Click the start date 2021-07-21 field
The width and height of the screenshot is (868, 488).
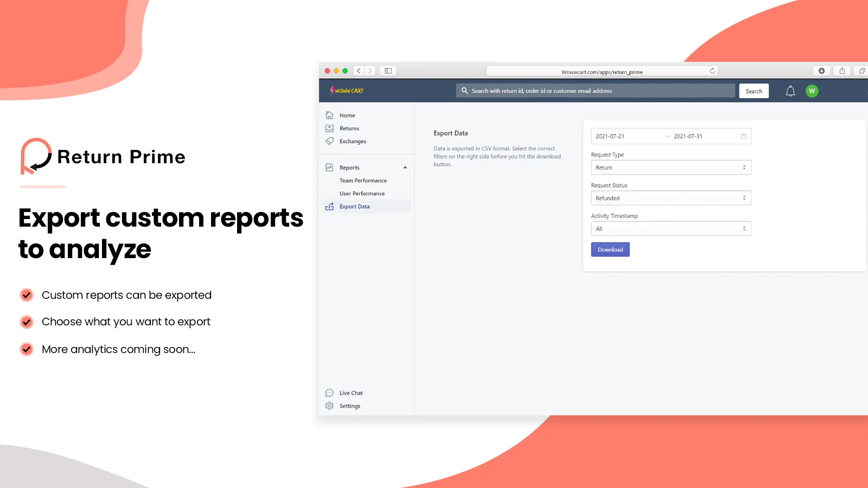(x=610, y=137)
